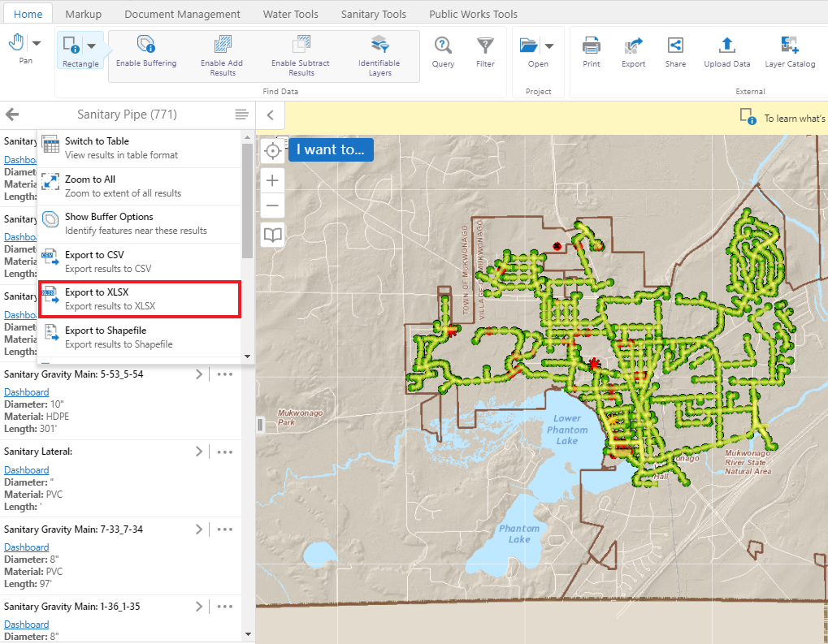The image size is (828, 644).
Task: Collapse the results side panel
Action: click(271, 115)
